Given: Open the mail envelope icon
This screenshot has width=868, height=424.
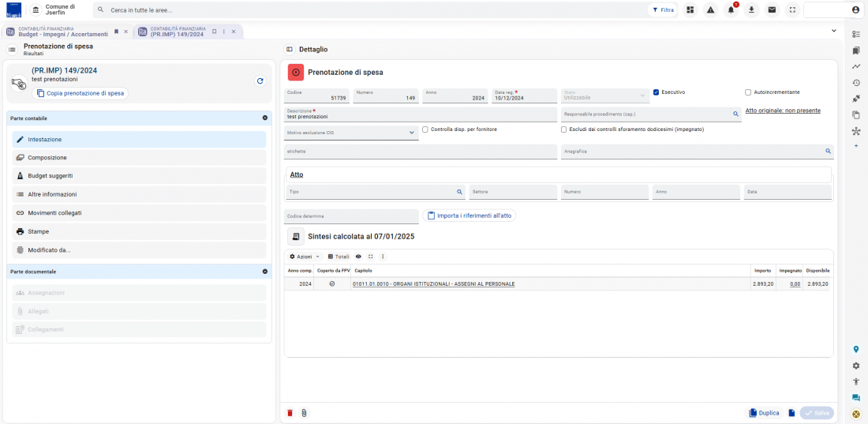Looking at the screenshot, I should [772, 10].
